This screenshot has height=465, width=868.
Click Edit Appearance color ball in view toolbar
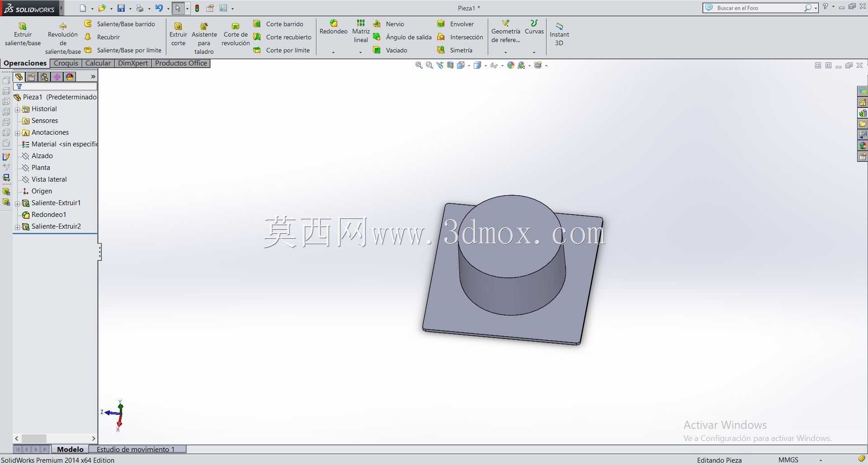click(511, 66)
